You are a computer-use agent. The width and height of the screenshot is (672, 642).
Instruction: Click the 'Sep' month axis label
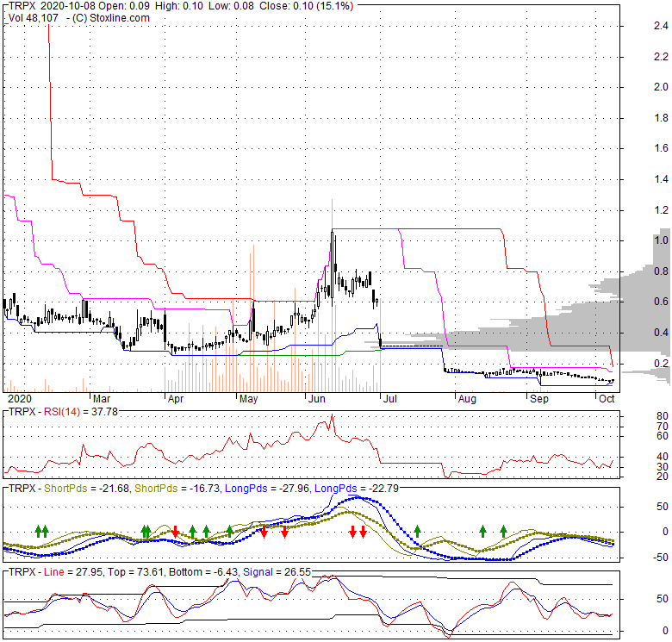pos(539,399)
